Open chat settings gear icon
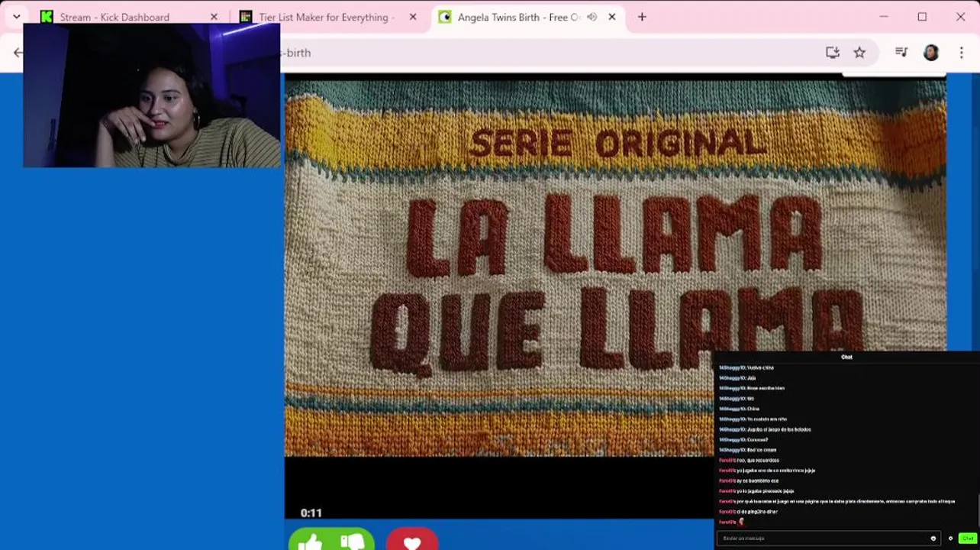This screenshot has height=550, width=980. click(x=950, y=539)
